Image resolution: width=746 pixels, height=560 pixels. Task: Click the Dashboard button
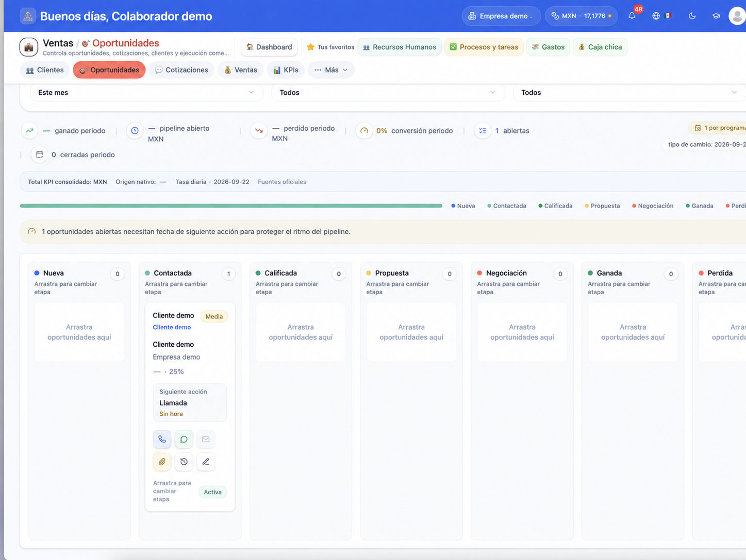click(x=269, y=47)
